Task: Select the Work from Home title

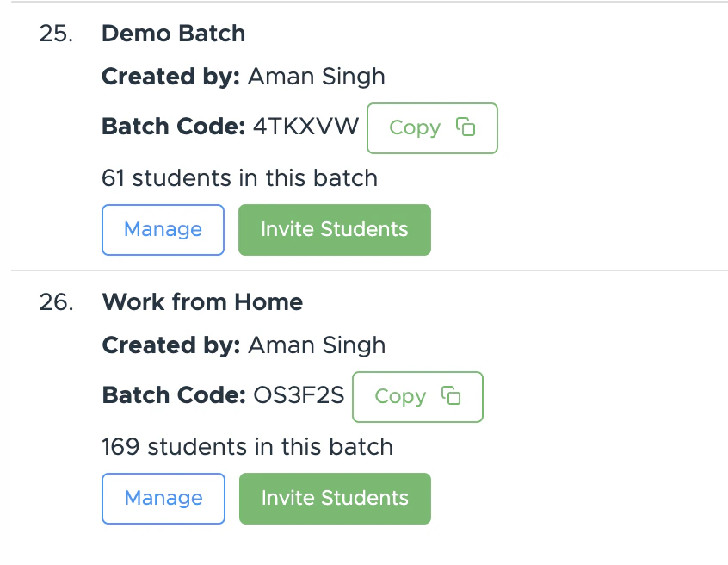Action: tap(202, 302)
